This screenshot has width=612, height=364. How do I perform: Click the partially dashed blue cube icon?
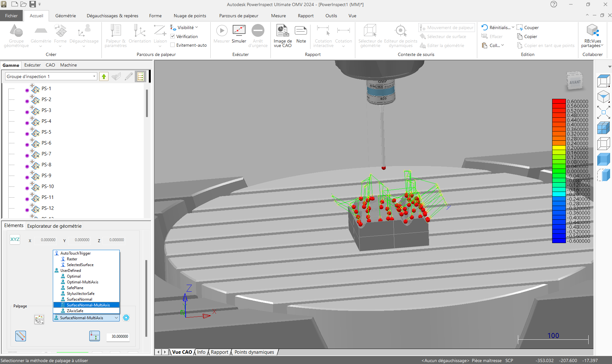603,175
